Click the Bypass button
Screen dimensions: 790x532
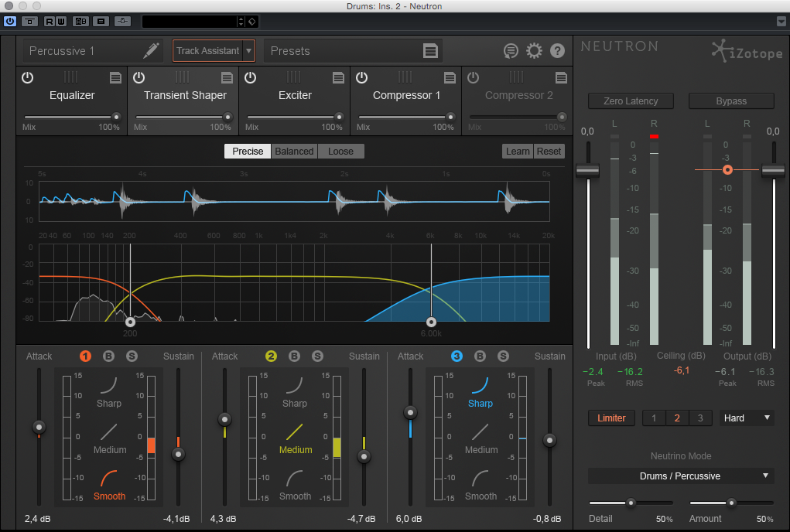731,101
